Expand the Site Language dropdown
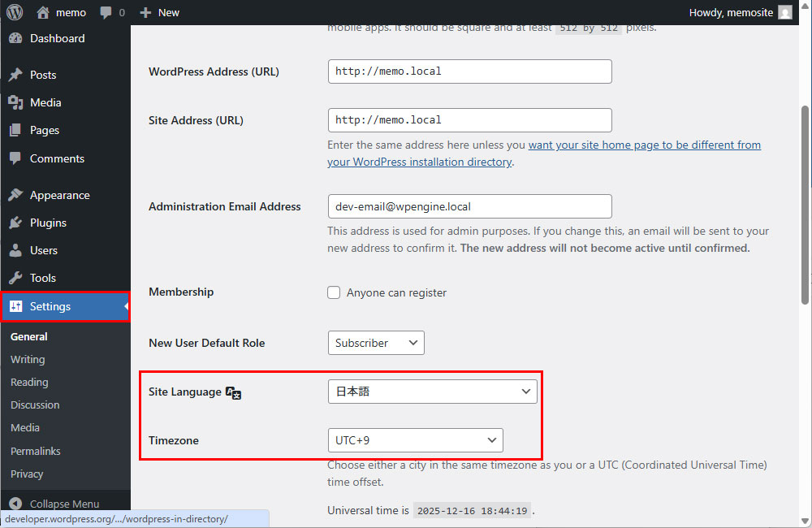The image size is (812, 528). 432,392
